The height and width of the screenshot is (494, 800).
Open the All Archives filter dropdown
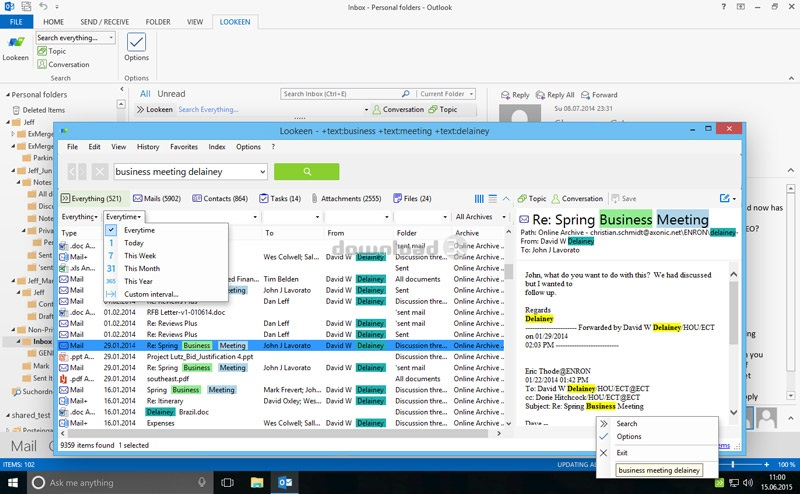(x=480, y=217)
